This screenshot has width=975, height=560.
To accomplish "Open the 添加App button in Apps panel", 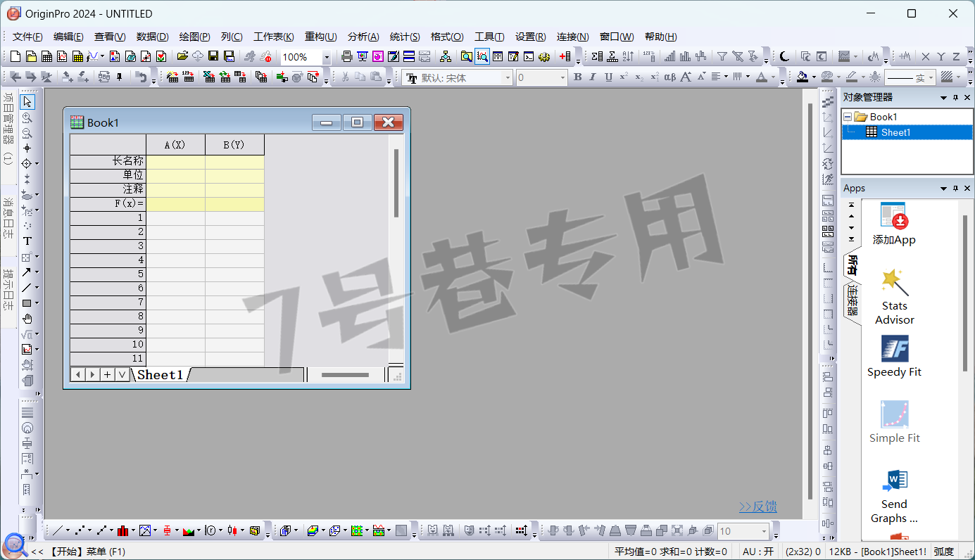I will [894, 224].
